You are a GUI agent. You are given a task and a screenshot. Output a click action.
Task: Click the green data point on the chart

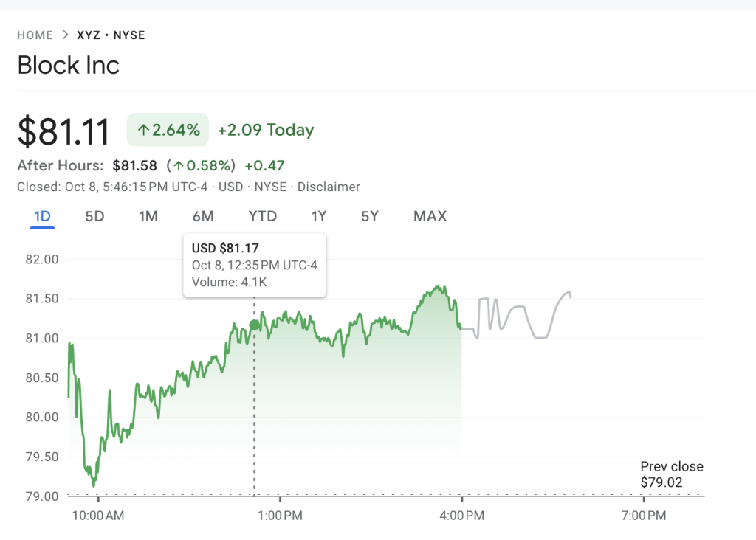pyautogui.click(x=255, y=325)
